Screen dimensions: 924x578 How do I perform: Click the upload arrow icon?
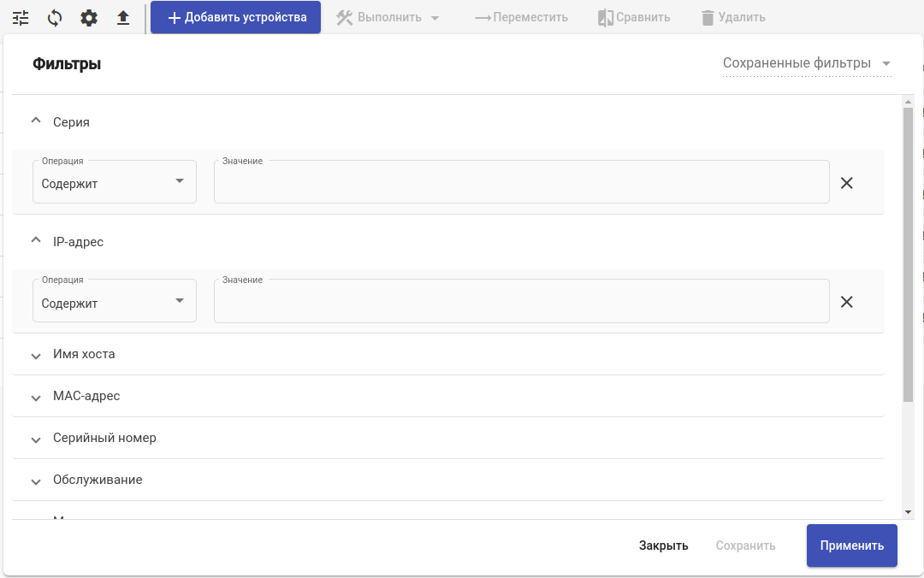123,17
